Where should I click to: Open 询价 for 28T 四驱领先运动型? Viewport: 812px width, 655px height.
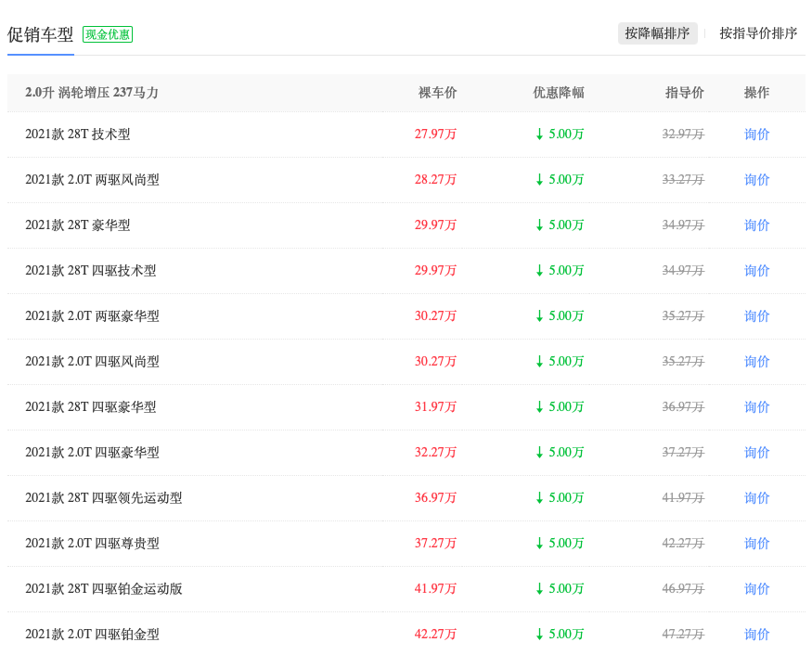(756, 498)
